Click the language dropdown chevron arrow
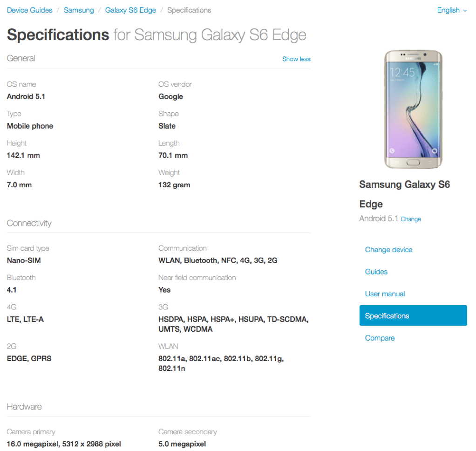The height and width of the screenshot is (451, 476). [465, 11]
